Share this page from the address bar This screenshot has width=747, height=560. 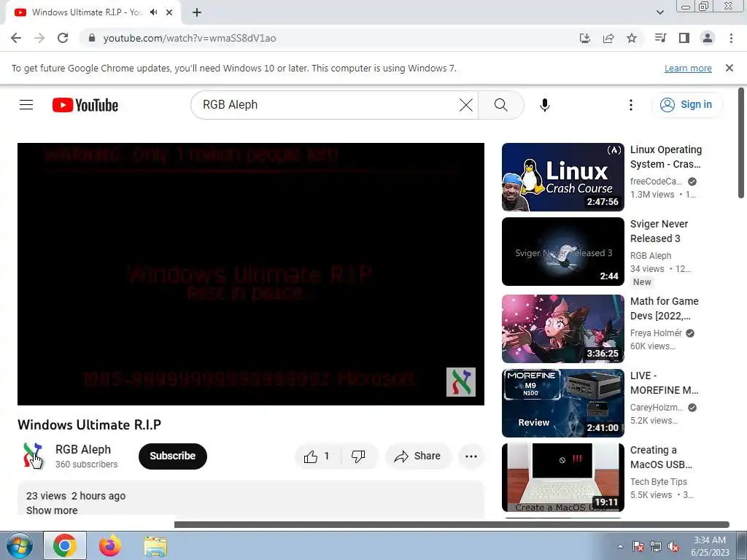(x=608, y=38)
